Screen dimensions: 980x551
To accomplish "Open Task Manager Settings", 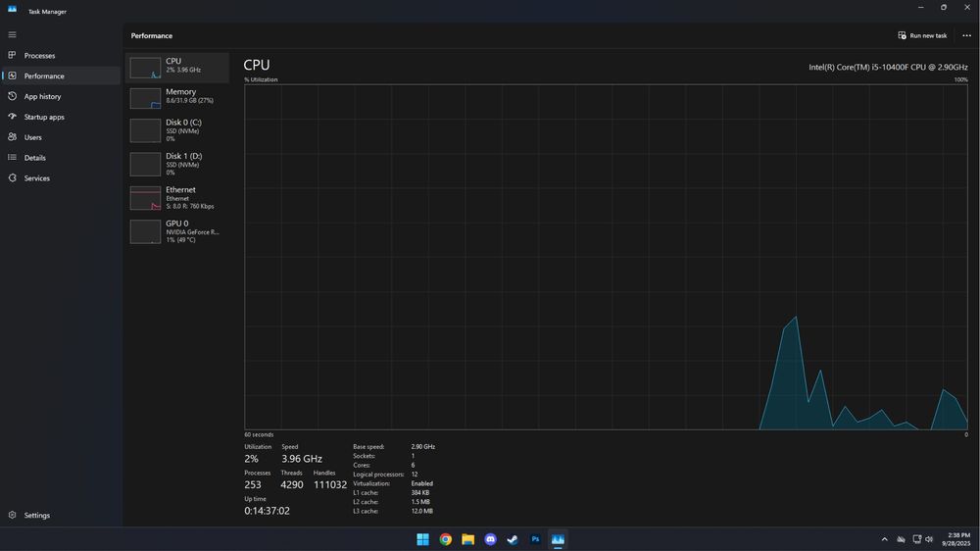I will point(61,516).
